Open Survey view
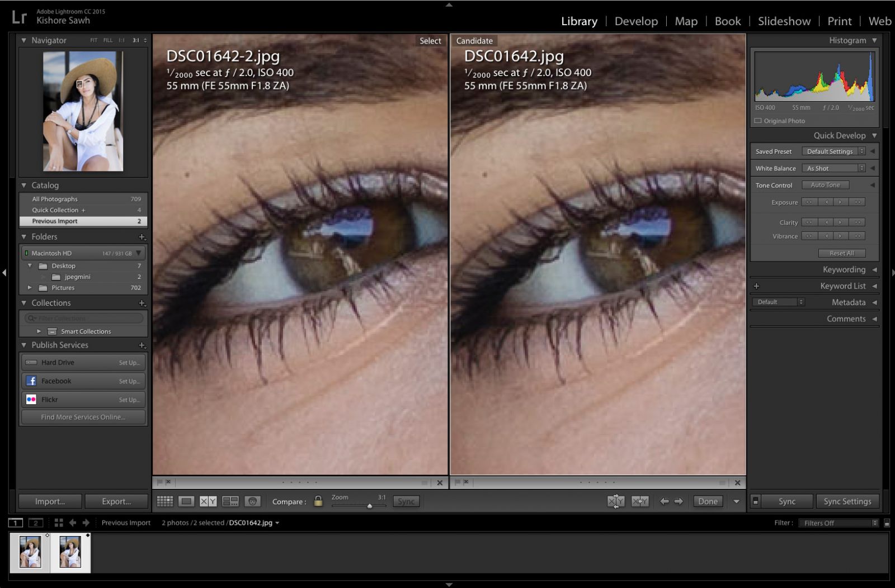Image resolution: width=895 pixels, height=588 pixels. tap(230, 501)
